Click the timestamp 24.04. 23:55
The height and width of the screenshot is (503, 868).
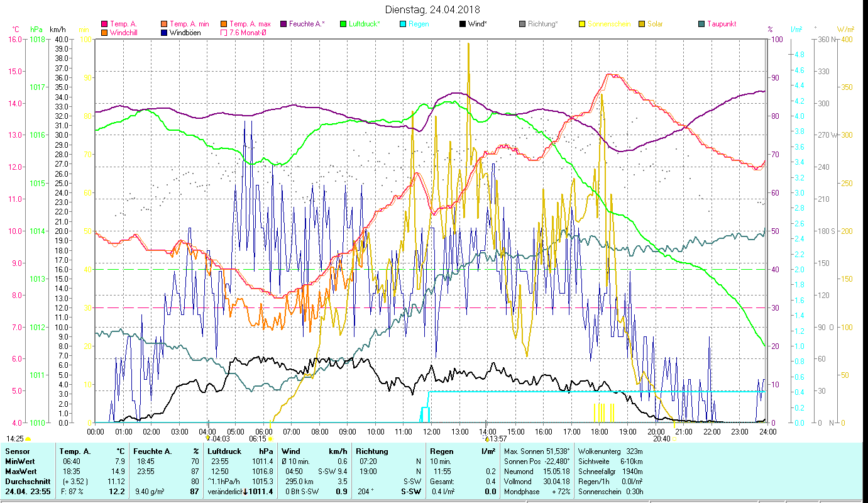click(28, 492)
